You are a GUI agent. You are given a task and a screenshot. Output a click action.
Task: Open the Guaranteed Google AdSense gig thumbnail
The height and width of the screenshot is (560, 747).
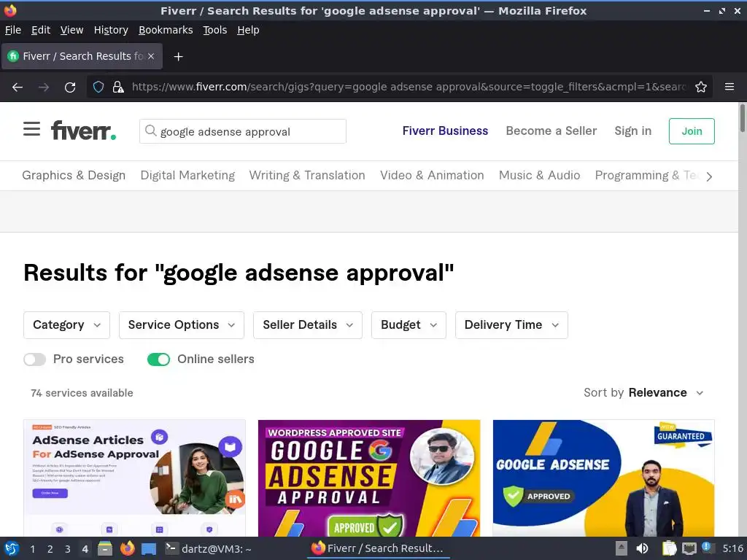tap(603, 478)
